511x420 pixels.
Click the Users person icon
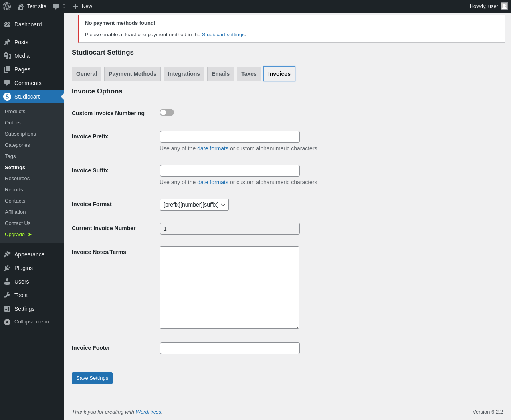(7, 282)
